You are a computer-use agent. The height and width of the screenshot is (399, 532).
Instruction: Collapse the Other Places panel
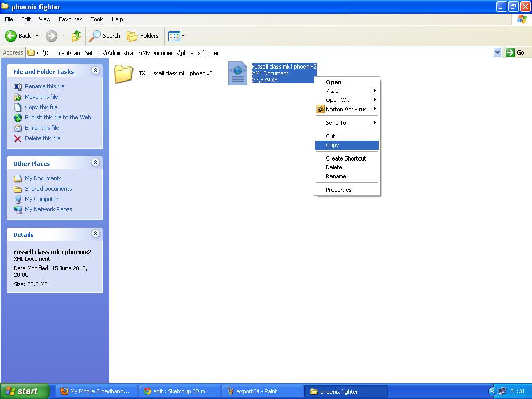tap(96, 163)
